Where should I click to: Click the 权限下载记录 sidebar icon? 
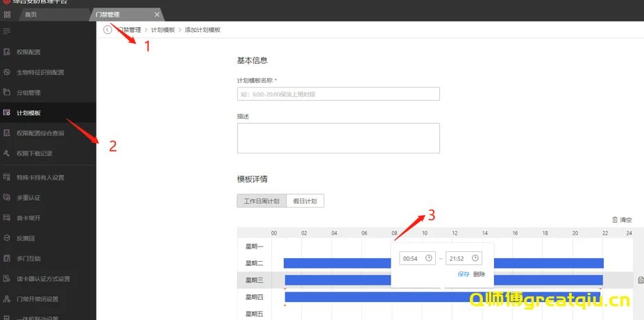pyautogui.click(x=7, y=153)
